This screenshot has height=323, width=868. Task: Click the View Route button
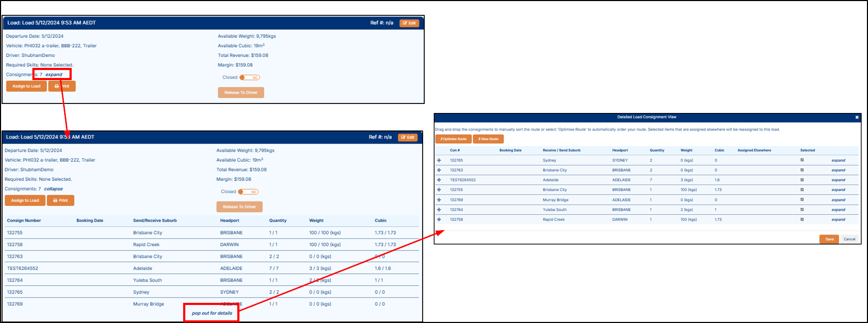click(x=488, y=139)
